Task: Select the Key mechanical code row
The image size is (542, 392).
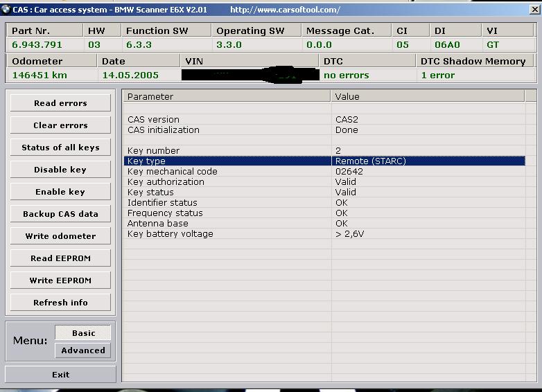Action: [324, 171]
